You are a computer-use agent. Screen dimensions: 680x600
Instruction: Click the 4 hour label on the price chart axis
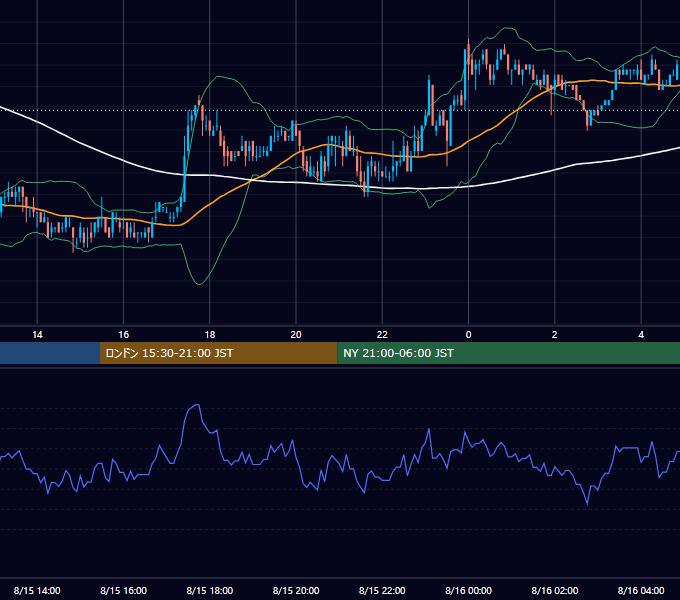click(x=641, y=335)
